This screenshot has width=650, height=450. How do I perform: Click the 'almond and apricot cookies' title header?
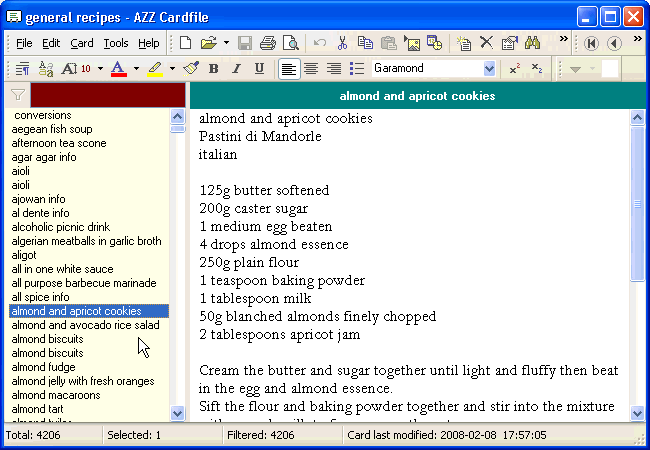(x=417, y=96)
